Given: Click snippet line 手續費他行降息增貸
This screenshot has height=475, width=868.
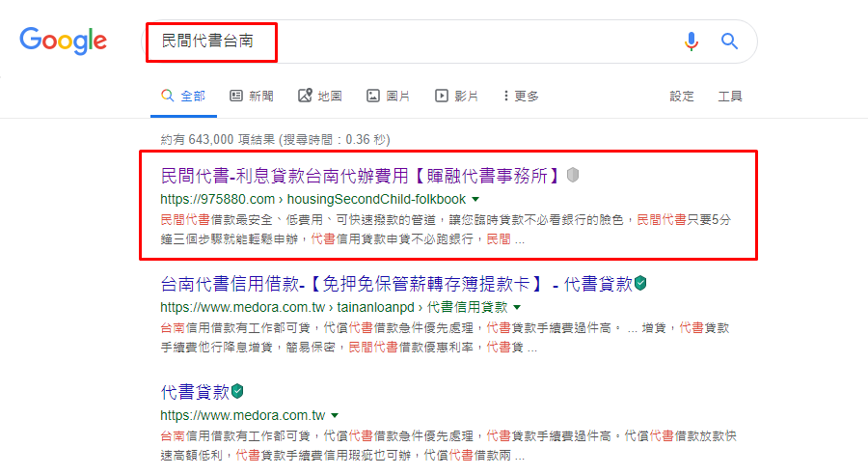Looking at the screenshot, I should click(348, 348).
